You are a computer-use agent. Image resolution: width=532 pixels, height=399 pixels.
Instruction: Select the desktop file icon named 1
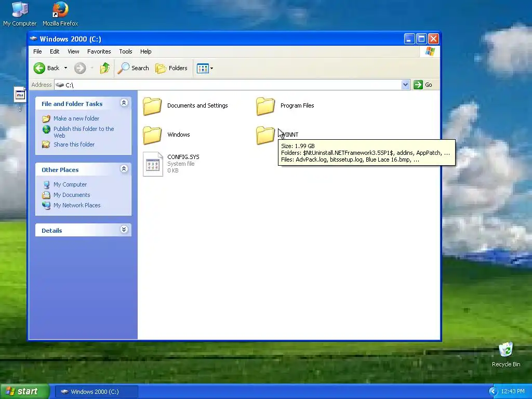click(20, 99)
